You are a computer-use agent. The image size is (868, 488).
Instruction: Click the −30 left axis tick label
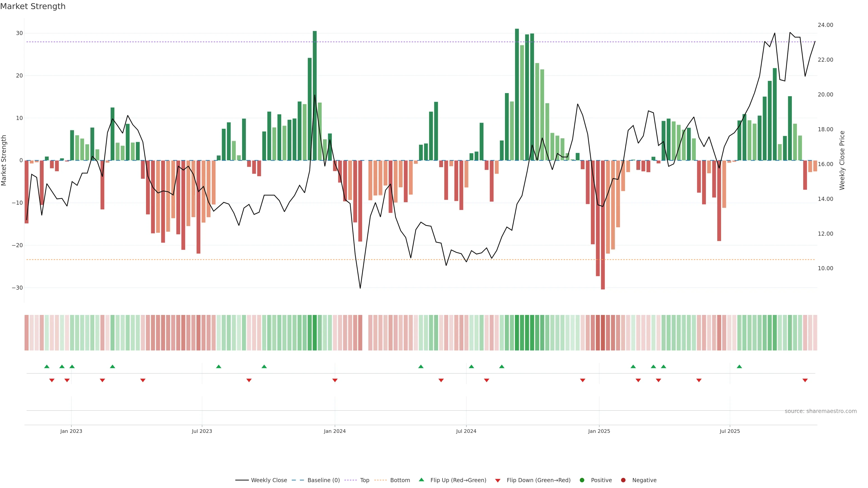point(17,288)
